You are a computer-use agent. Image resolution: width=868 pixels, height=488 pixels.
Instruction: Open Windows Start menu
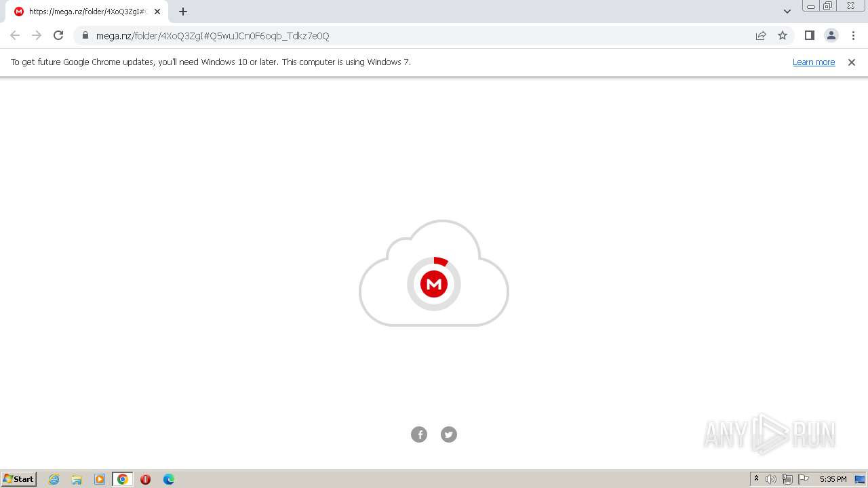19,479
